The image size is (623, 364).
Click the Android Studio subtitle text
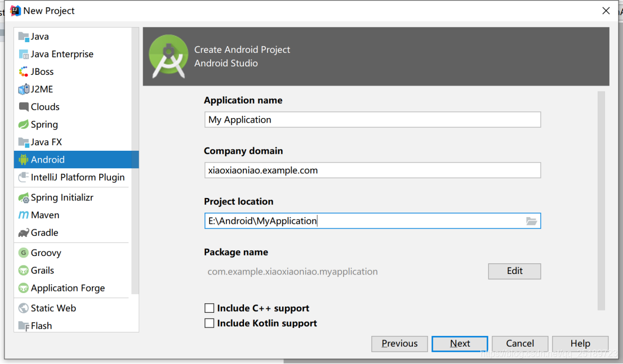point(226,63)
